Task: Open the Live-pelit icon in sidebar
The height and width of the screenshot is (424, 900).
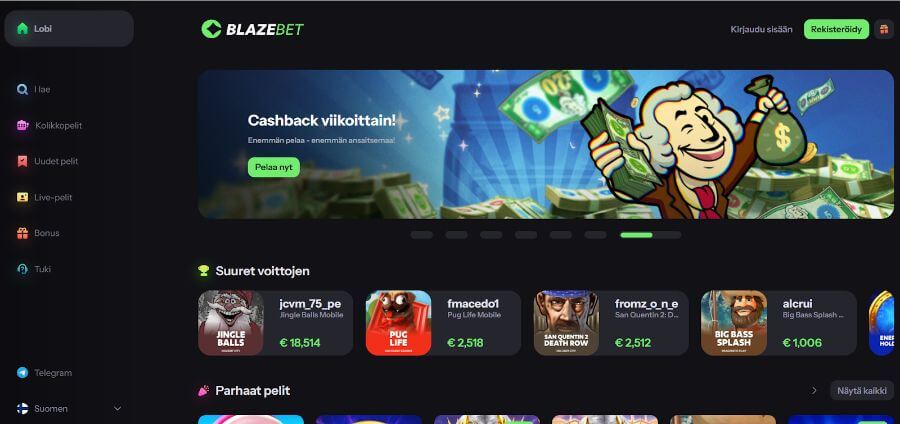Action: coord(22,197)
